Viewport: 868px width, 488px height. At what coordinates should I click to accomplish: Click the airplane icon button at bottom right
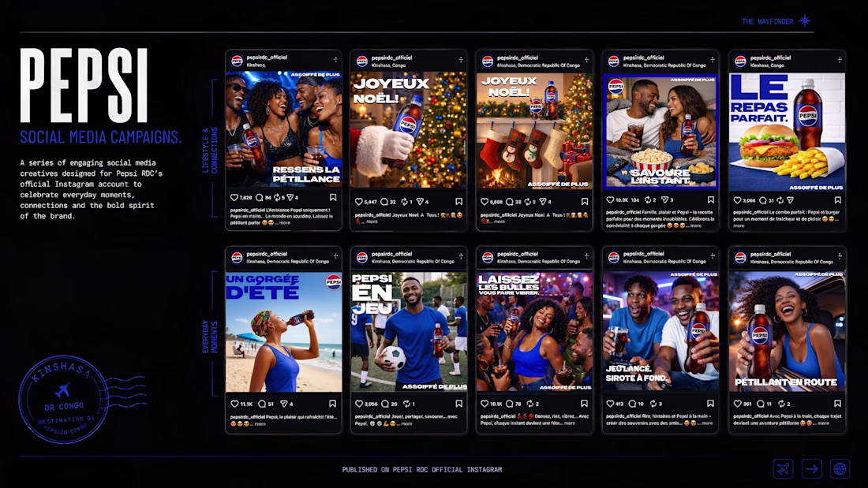pos(783,468)
